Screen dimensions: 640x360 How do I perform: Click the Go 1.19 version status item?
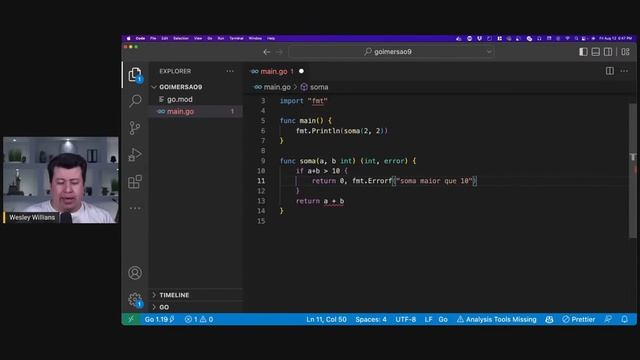pos(159,319)
